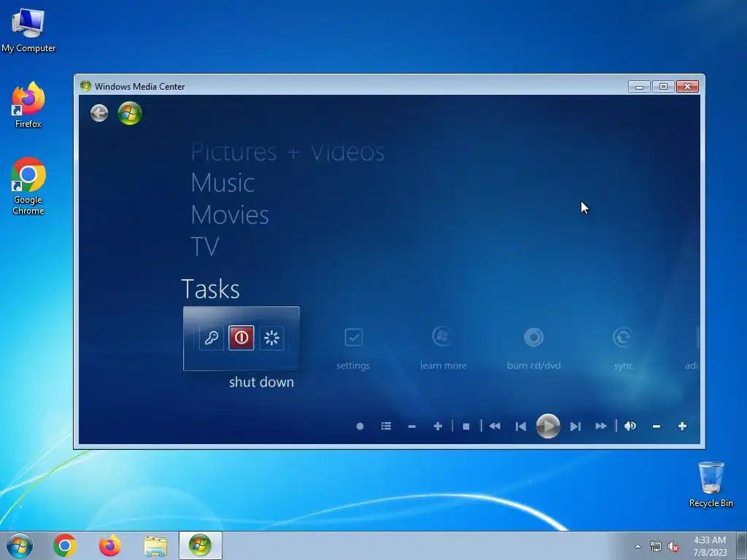Screen dimensions: 747x560
Task: Open the My Computer desktop icon
Action: click(x=28, y=31)
